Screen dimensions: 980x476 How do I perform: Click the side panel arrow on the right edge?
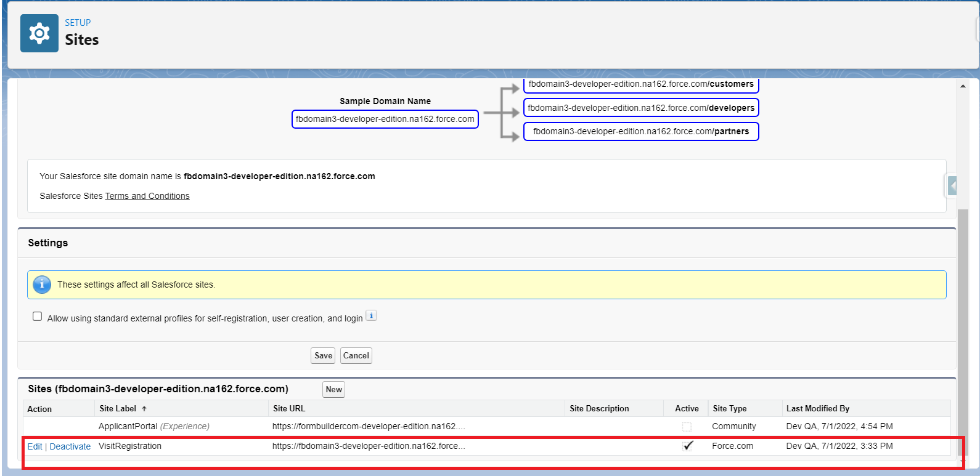click(952, 185)
